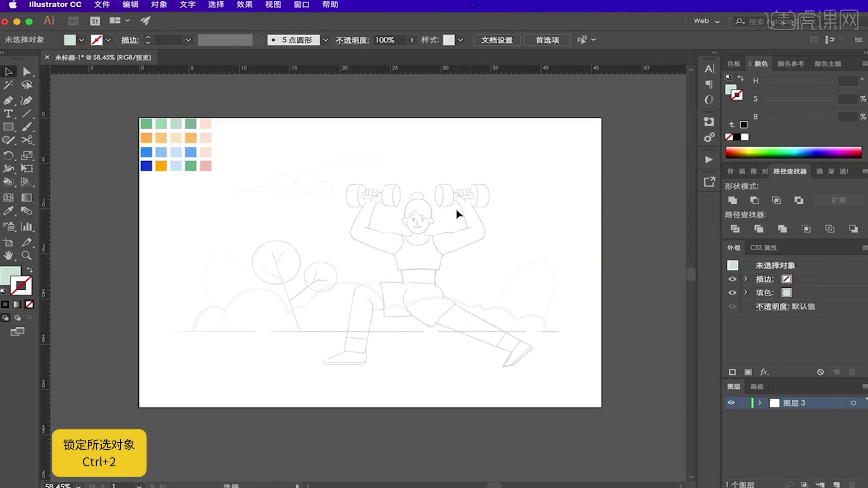
Task: Switch to 色板 swatches tab
Action: [734, 64]
